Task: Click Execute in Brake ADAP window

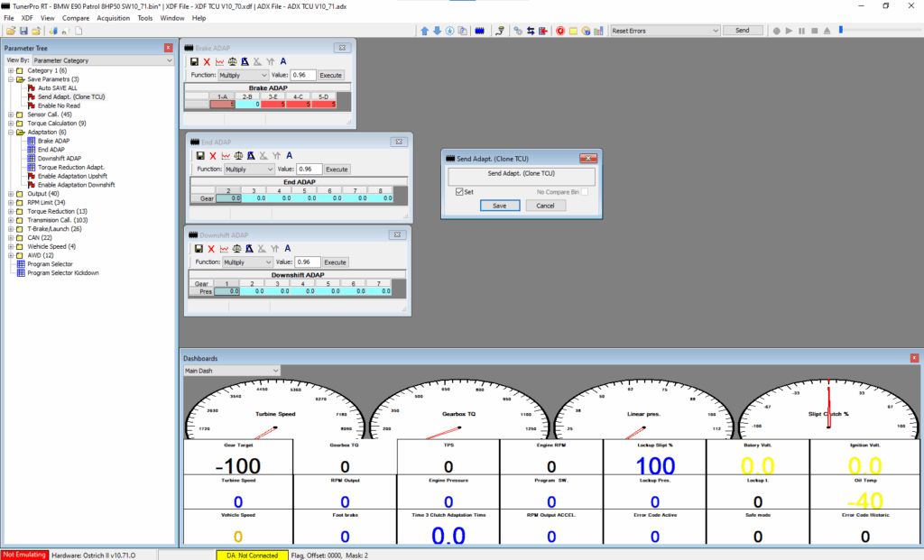Action: 330,76
